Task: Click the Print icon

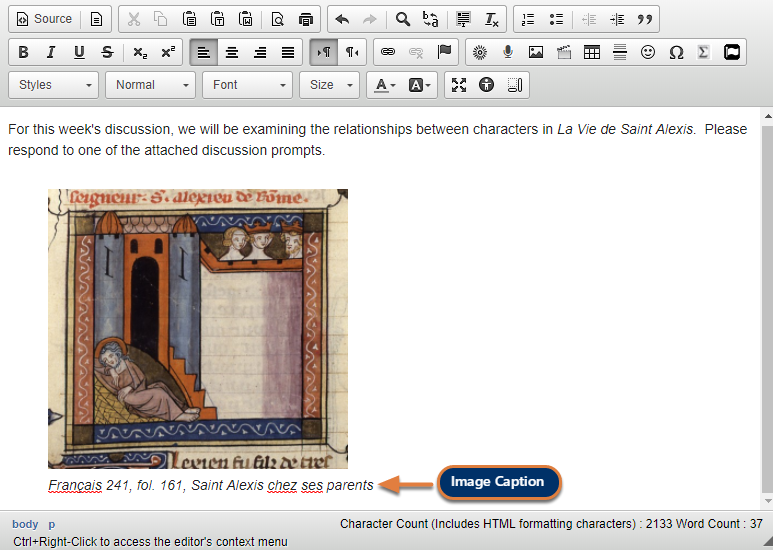Action: coord(306,19)
